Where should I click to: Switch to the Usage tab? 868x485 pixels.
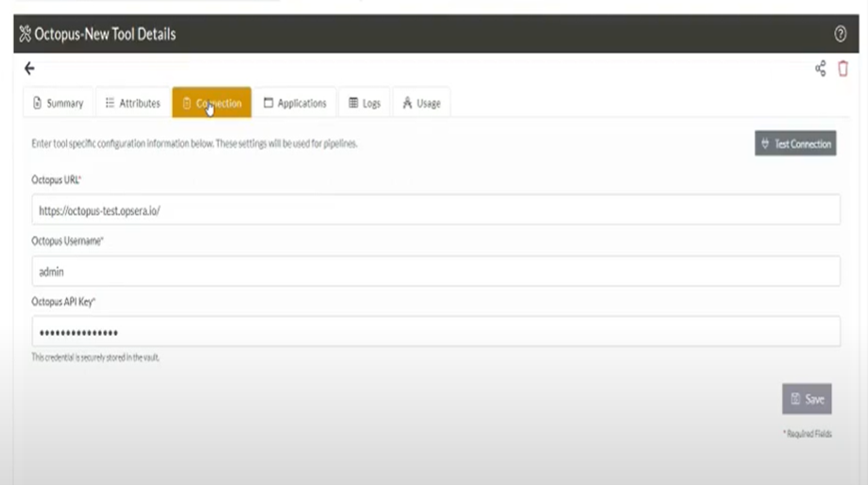421,103
